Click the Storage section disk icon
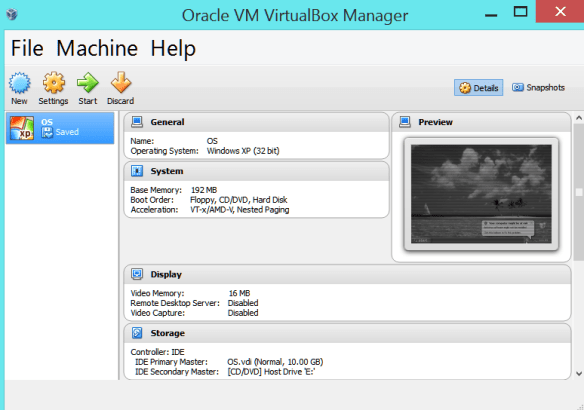Screen dimensions: 584x410 coord(137,333)
